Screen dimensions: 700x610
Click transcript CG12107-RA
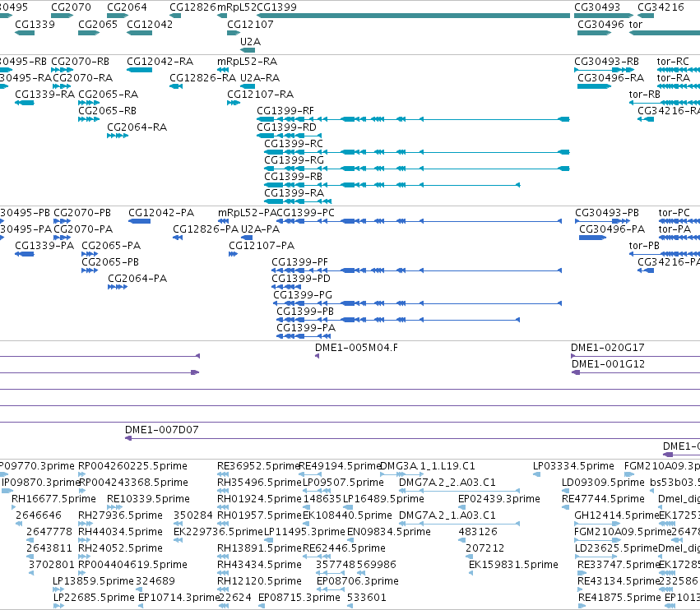(261, 95)
